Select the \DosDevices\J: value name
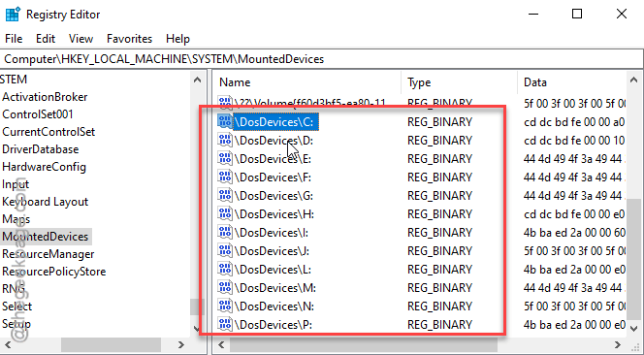644x355 pixels. [x=272, y=251]
